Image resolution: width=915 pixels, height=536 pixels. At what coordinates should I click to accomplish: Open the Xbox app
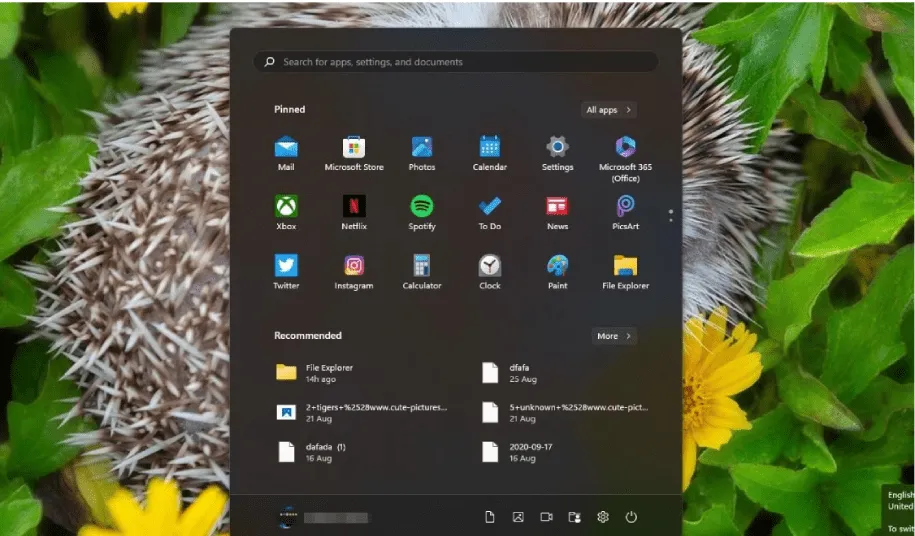pyautogui.click(x=286, y=207)
